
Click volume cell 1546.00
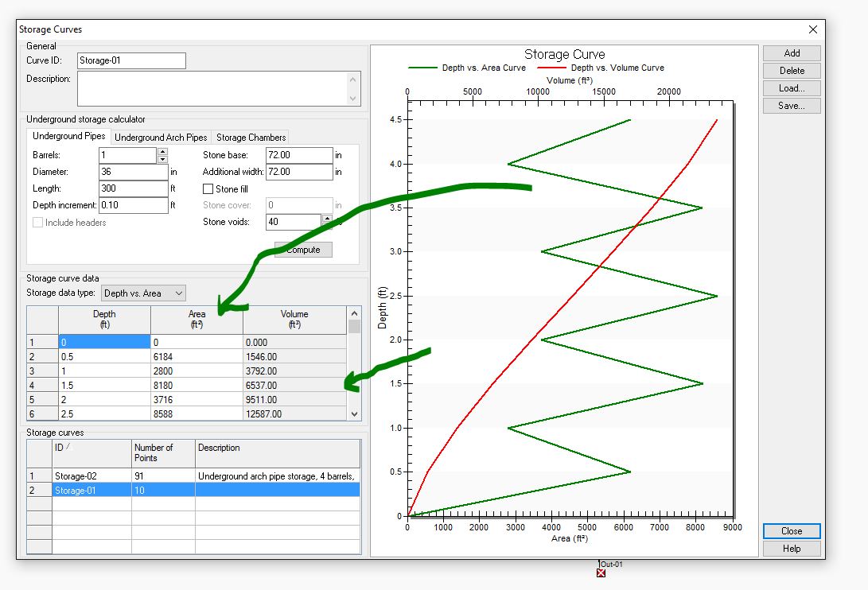coord(294,357)
